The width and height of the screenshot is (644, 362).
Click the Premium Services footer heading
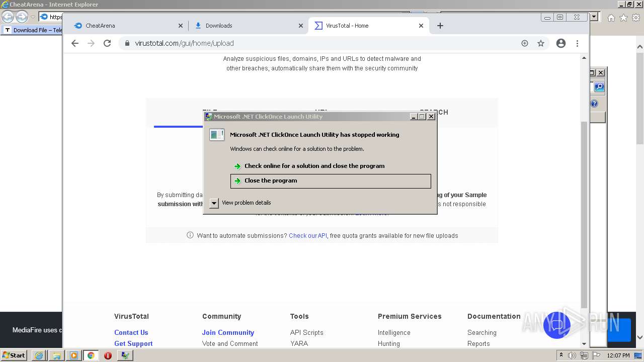(410, 316)
